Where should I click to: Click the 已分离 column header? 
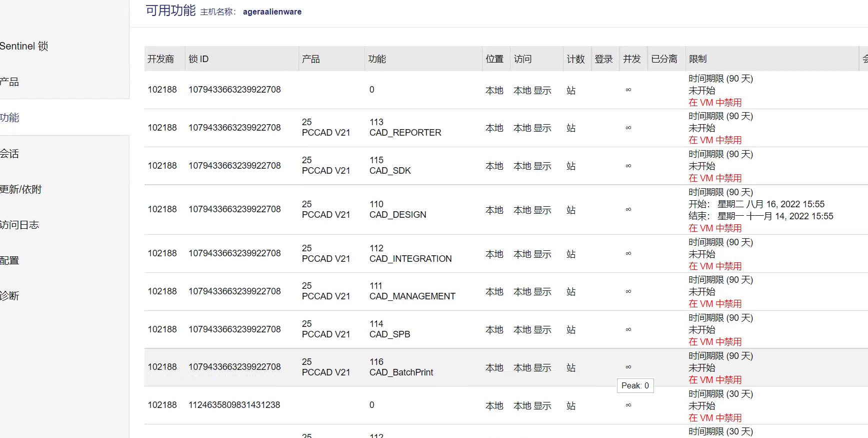tap(664, 59)
